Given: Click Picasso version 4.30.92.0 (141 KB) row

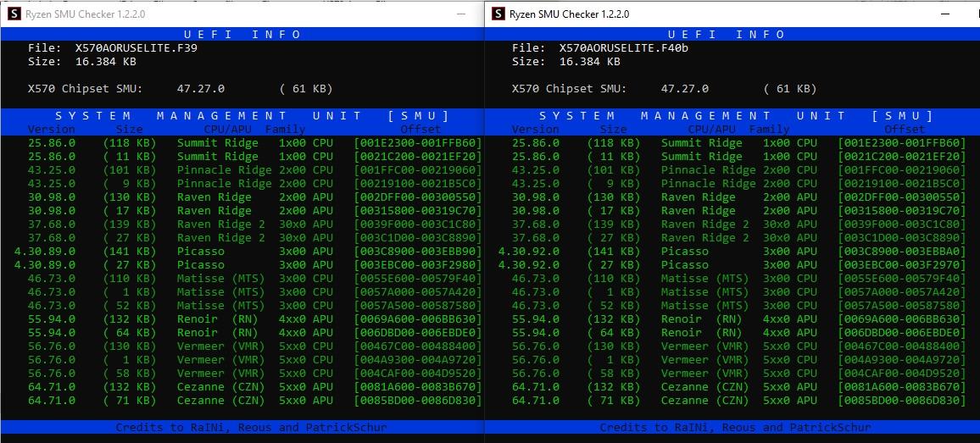Looking at the screenshot, I should (x=732, y=252).
